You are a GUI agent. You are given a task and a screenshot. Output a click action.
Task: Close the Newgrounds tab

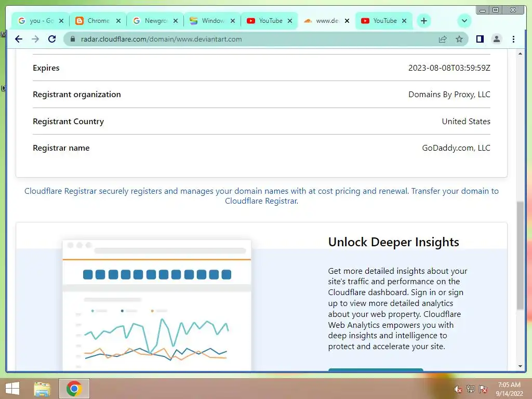(x=176, y=21)
